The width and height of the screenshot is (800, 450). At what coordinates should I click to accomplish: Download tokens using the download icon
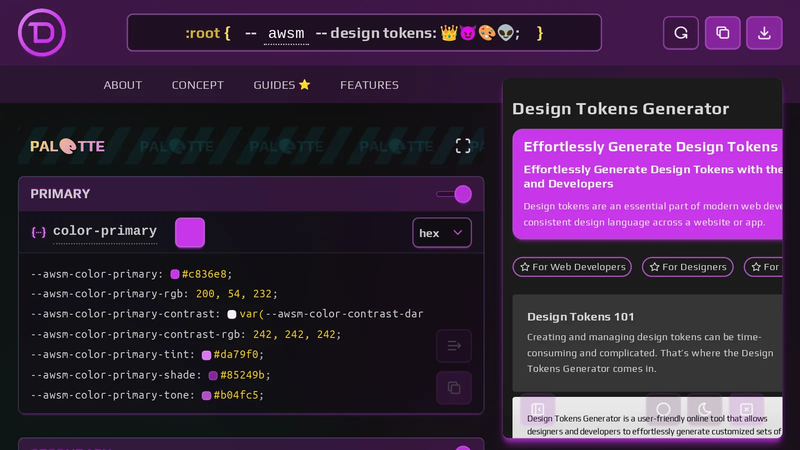click(764, 33)
